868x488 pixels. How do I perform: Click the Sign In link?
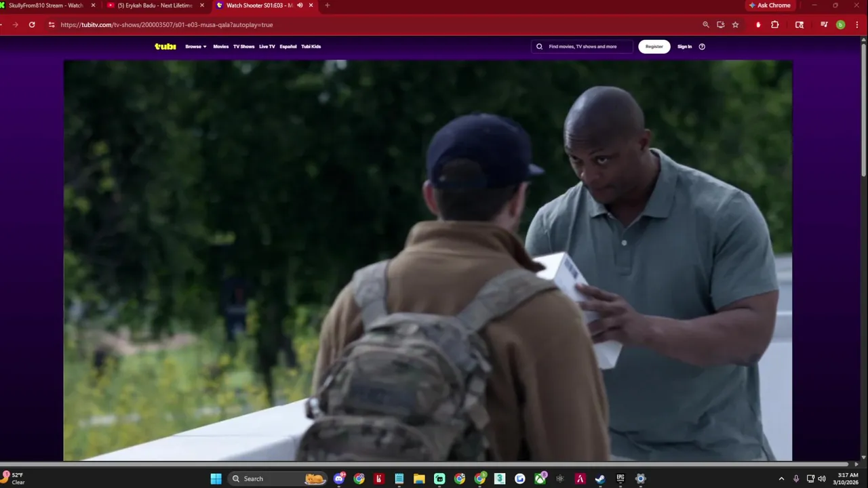coord(685,47)
